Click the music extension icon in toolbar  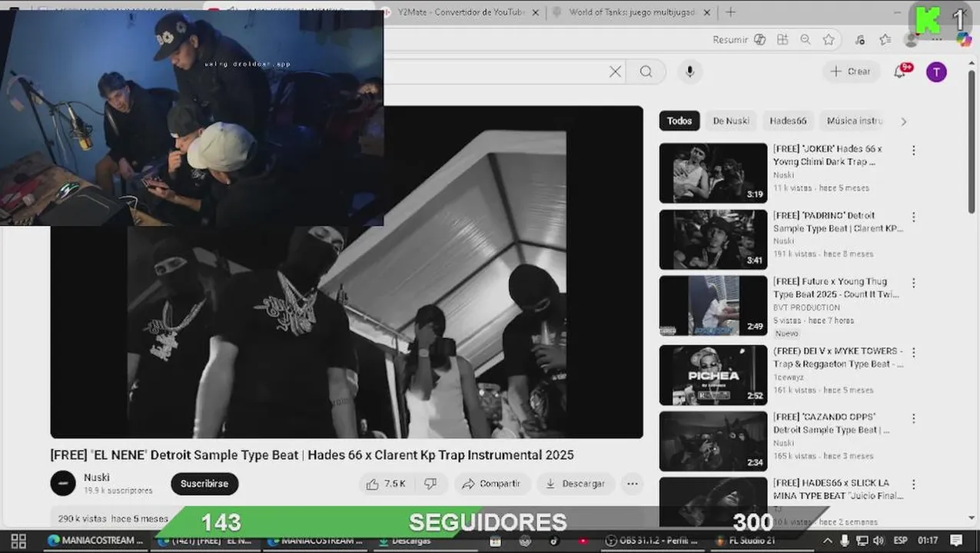(859, 40)
